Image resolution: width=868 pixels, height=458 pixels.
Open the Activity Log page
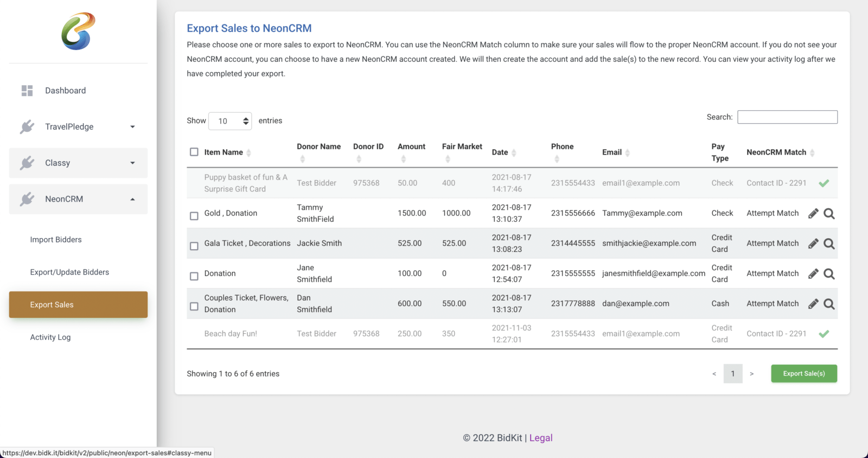(50, 338)
